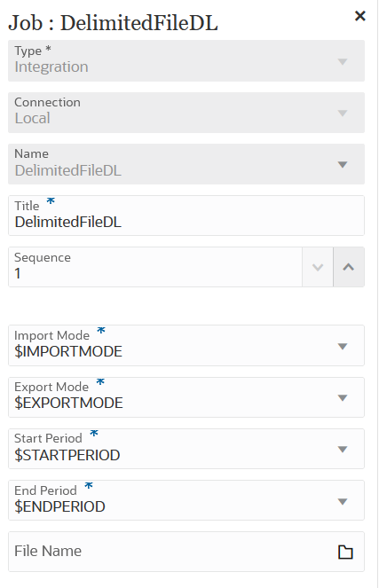Open the Export Mode dropdown arrow

click(x=343, y=397)
